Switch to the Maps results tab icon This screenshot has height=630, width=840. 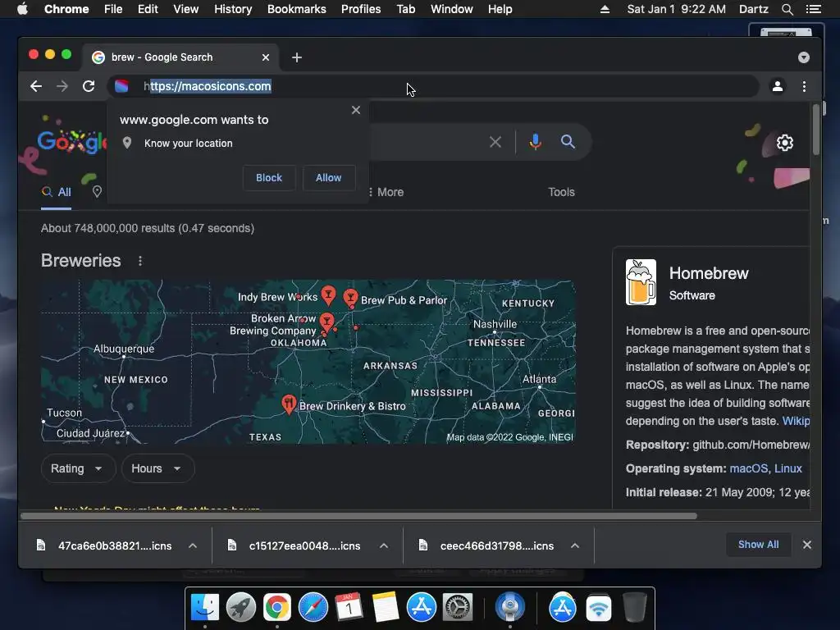click(97, 191)
